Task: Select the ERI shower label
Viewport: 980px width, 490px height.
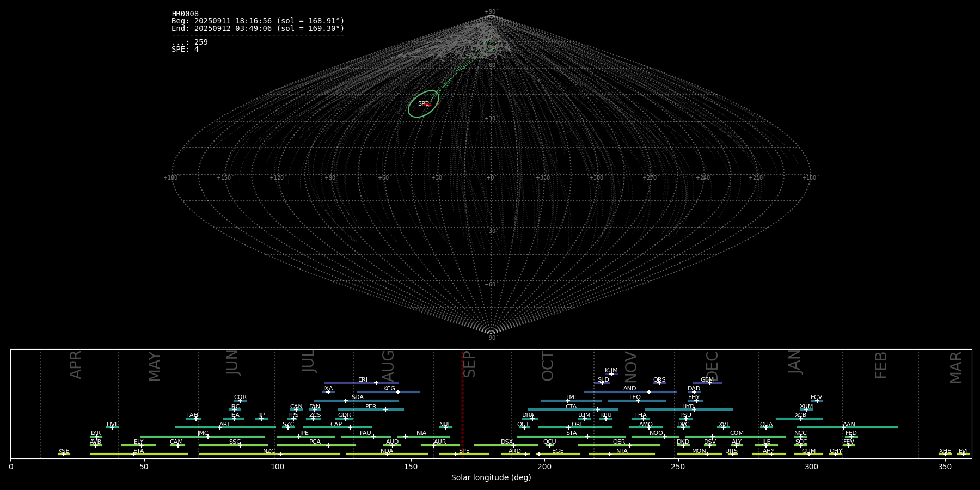Action: point(363,380)
